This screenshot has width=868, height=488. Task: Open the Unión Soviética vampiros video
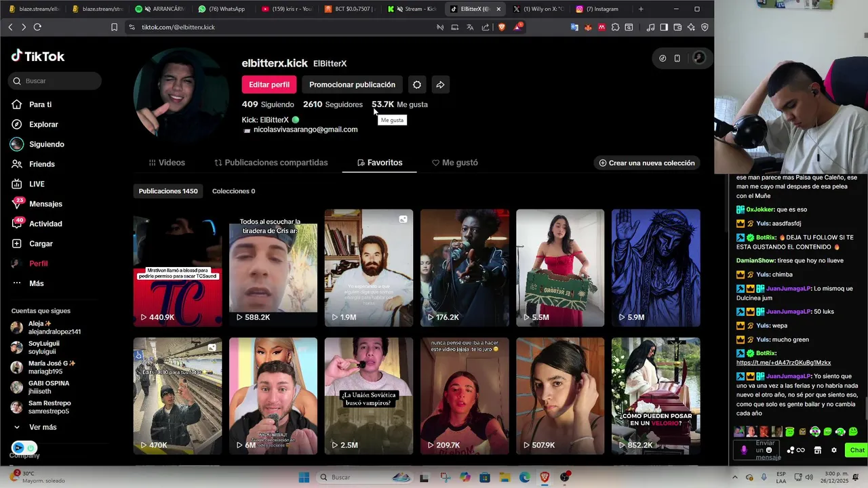[x=368, y=396]
